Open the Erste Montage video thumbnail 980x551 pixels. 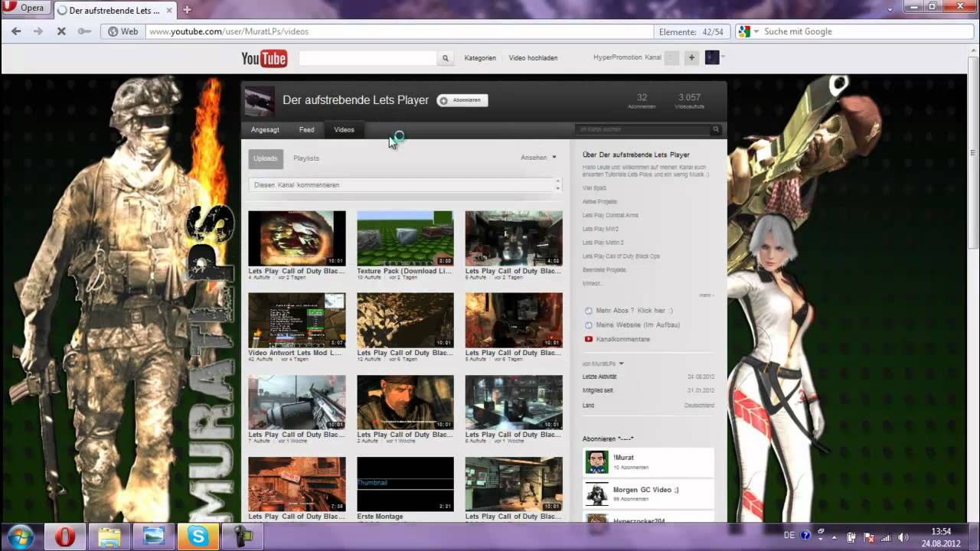coord(405,484)
